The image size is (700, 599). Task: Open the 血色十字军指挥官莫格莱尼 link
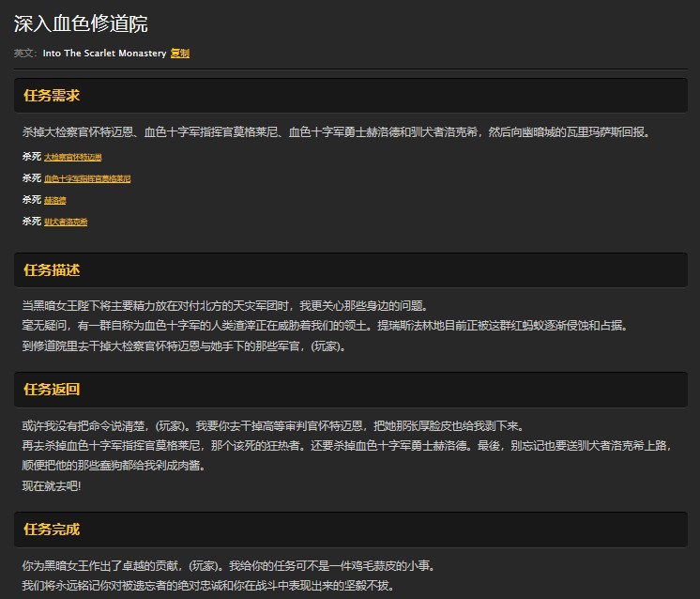pos(87,178)
